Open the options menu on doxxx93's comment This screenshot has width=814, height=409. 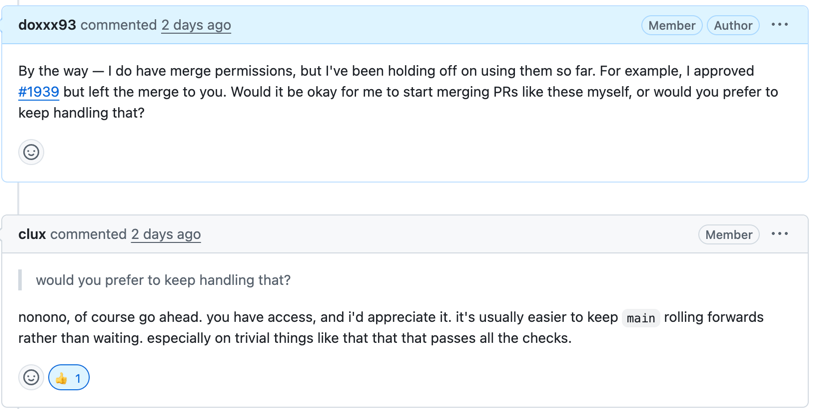point(779,25)
